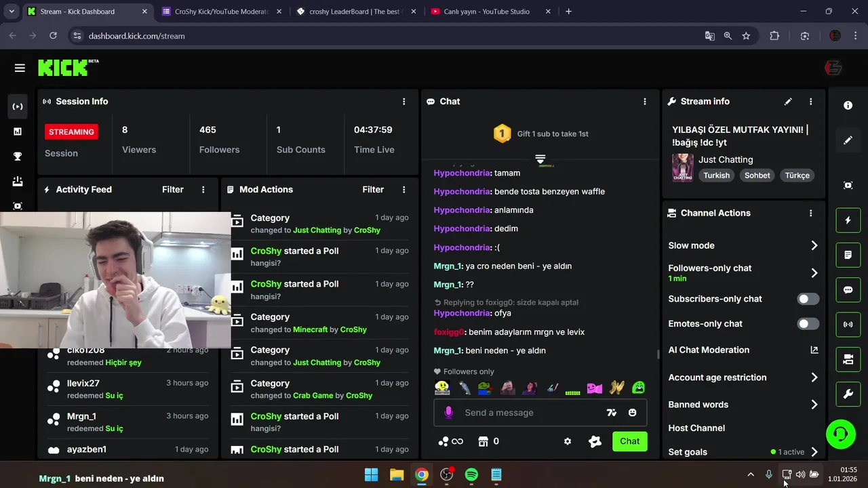This screenshot has width=868, height=488.
Task: Open the browser tab search dropdown arrow
Action: (12, 12)
